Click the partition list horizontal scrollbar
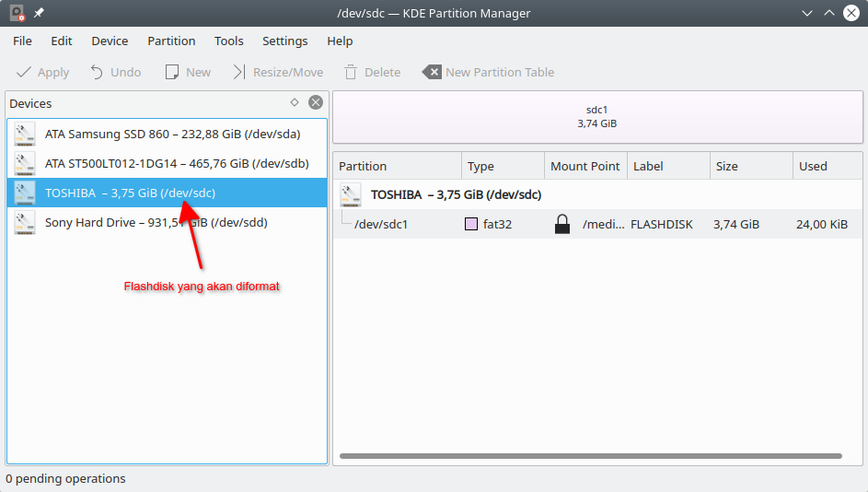This screenshot has width=868, height=492. (x=589, y=456)
